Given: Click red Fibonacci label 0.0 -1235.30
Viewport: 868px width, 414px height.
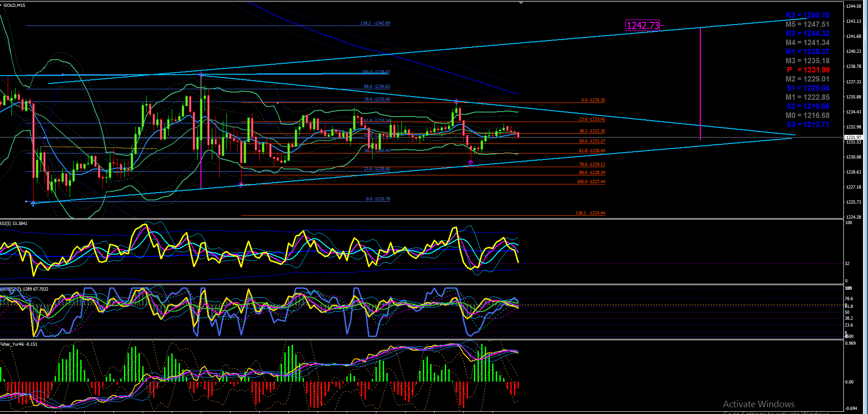Looking at the screenshot, I should click(x=593, y=100).
